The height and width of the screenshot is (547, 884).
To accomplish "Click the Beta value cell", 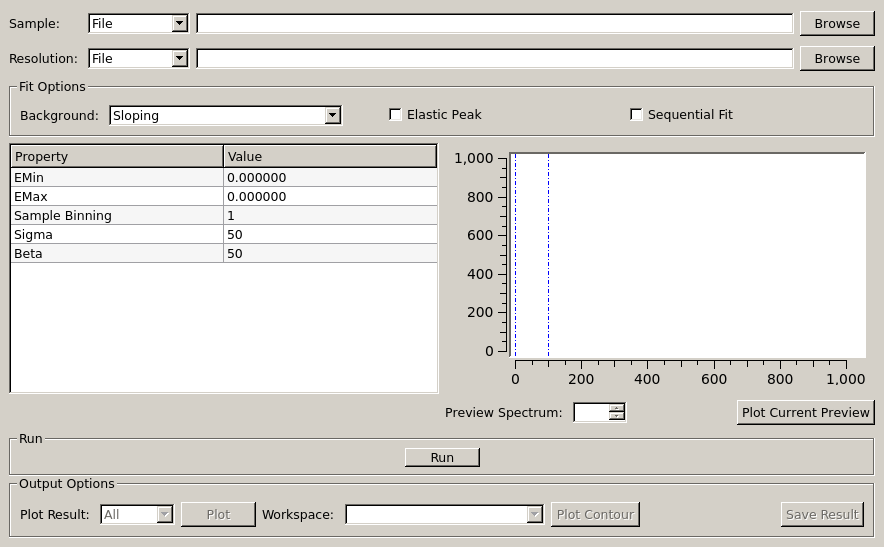I will pyautogui.click(x=330, y=253).
